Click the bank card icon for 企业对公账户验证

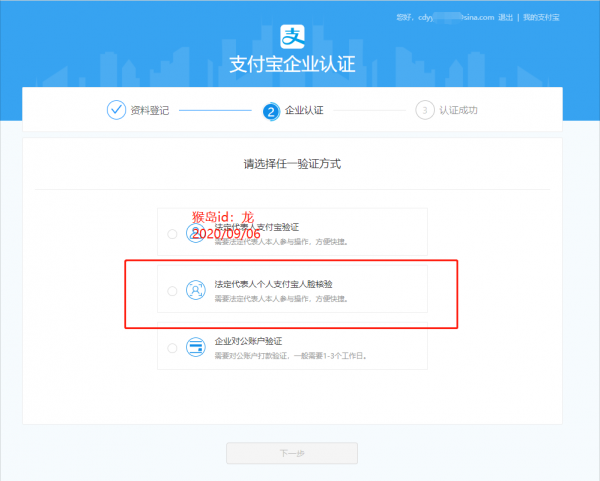click(x=196, y=347)
